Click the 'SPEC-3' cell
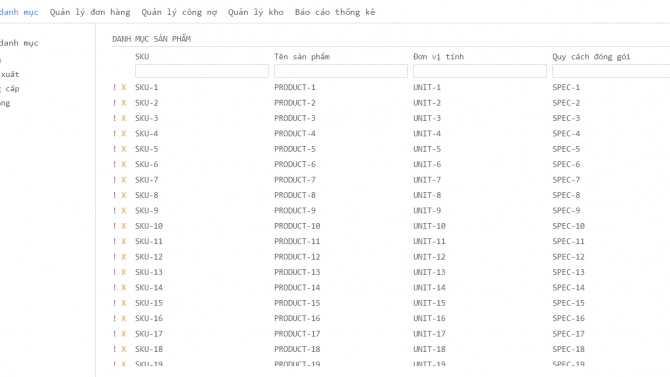The image size is (670, 377). (x=566, y=118)
